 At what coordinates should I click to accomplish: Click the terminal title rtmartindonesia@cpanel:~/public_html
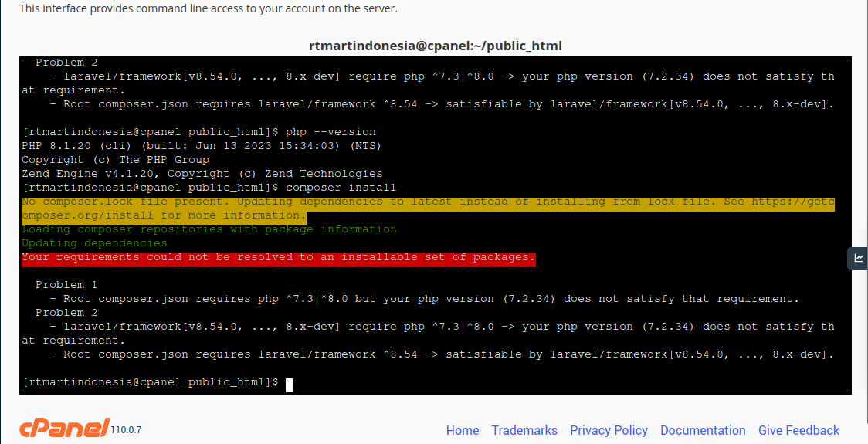coord(435,46)
